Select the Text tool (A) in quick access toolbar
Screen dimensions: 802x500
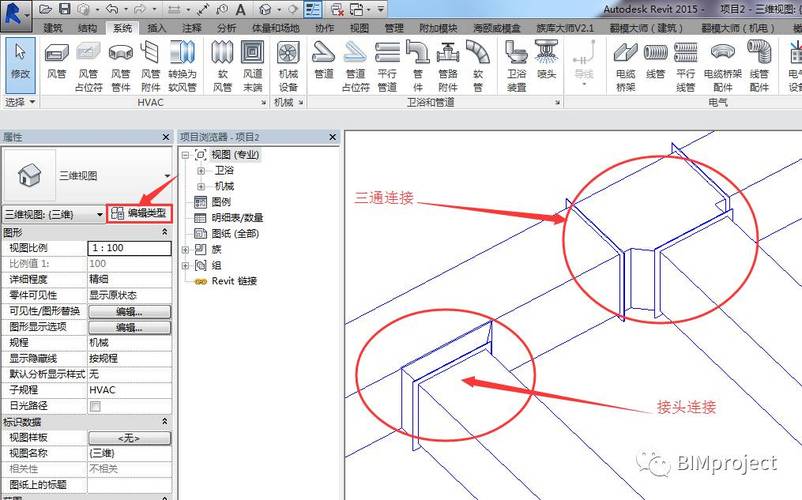click(240, 9)
